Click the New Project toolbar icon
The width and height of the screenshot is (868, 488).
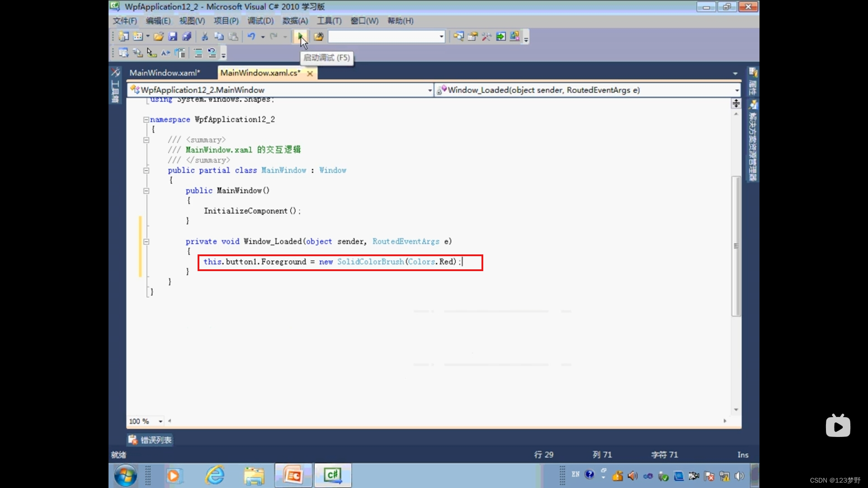tap(123, 37)
